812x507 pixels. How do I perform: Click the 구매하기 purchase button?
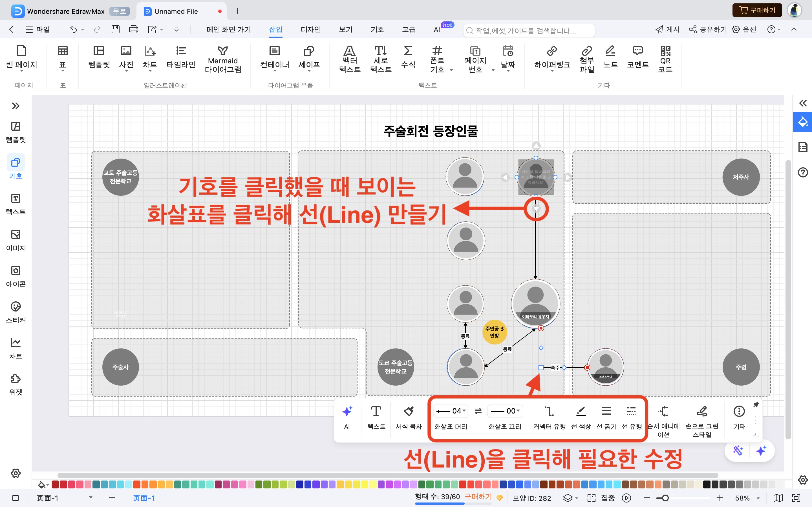(x=757, y=10)
